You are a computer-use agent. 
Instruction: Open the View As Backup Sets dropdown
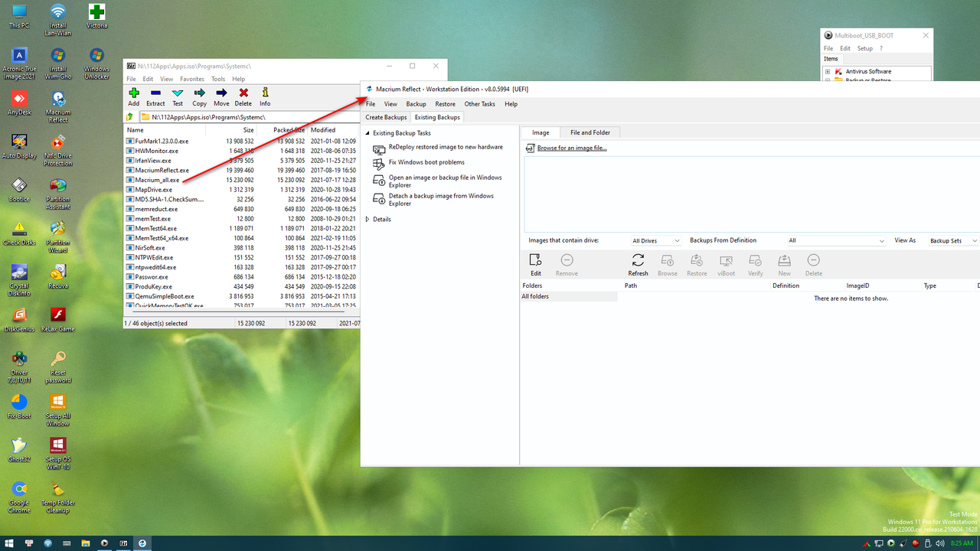coord(953,240)
